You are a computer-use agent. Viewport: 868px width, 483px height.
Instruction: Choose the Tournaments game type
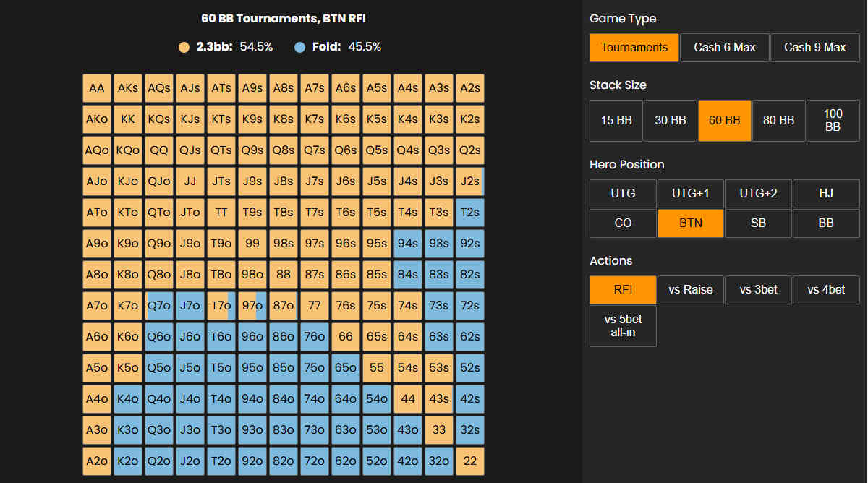[634, 48]
